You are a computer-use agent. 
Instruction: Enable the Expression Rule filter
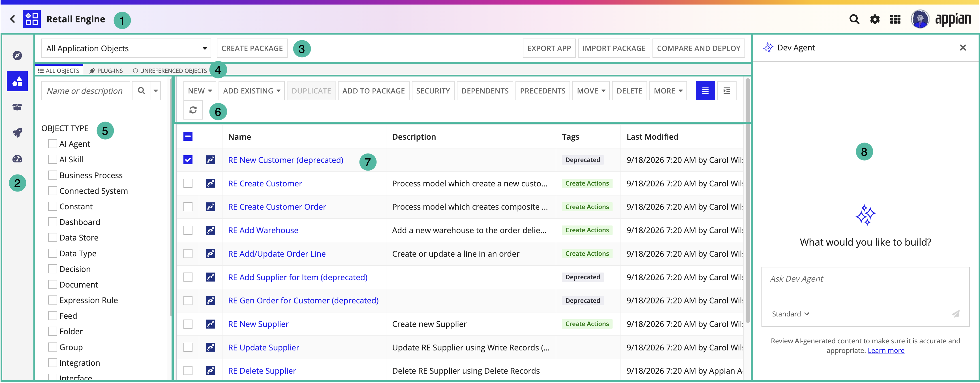coord(52,300)
